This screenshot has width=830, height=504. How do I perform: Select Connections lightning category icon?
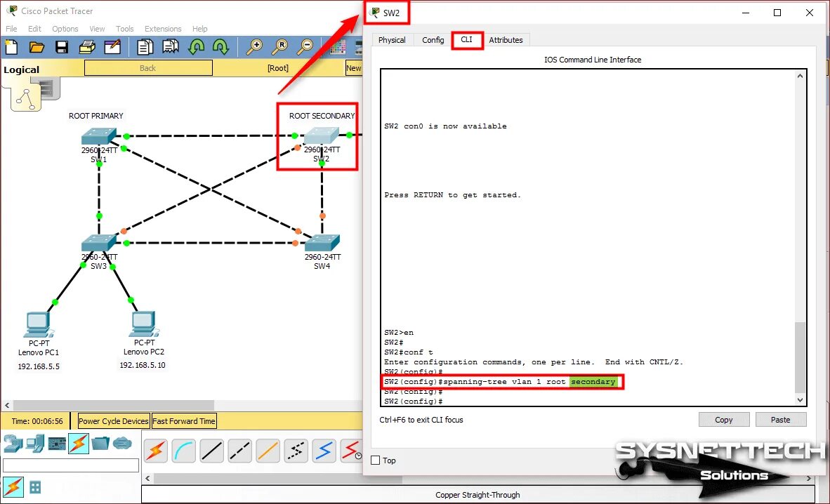point(79,443)
